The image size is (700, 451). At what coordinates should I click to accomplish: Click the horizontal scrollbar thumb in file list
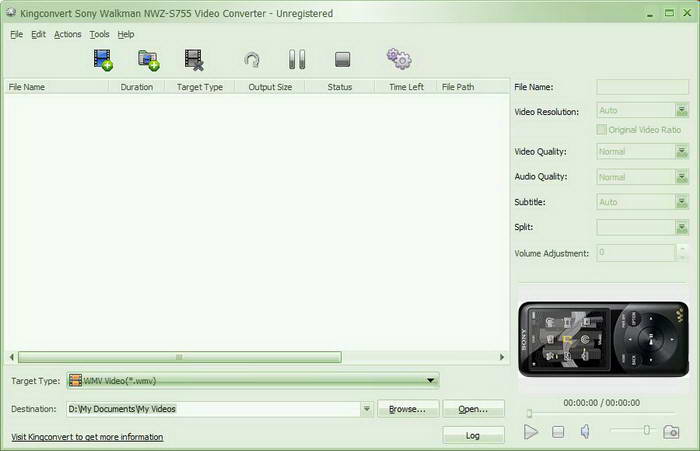coord(179,357)
